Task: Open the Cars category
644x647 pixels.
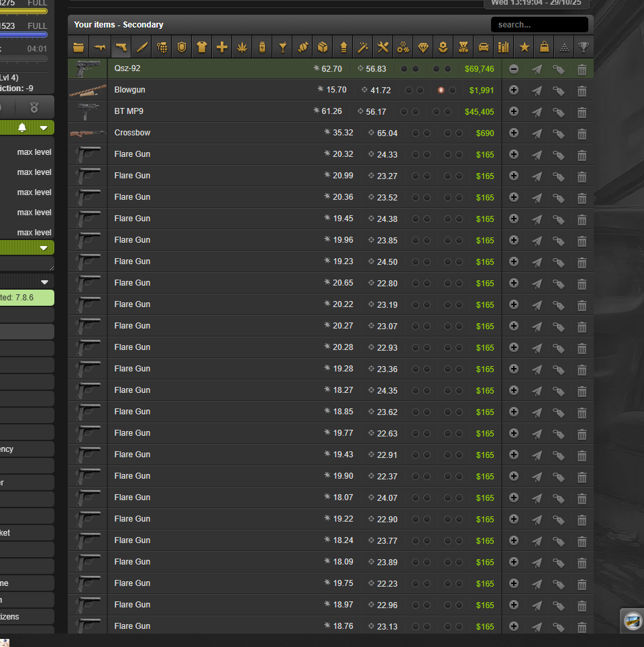Action: 484,48
